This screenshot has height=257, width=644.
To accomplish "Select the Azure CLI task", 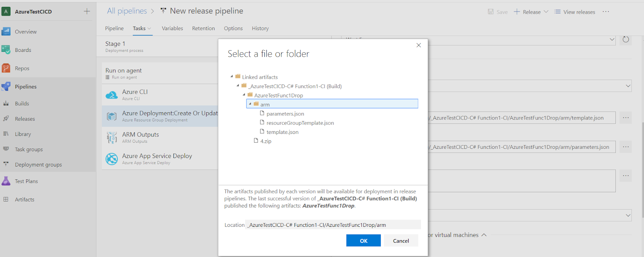I will (x=135, y=95).
